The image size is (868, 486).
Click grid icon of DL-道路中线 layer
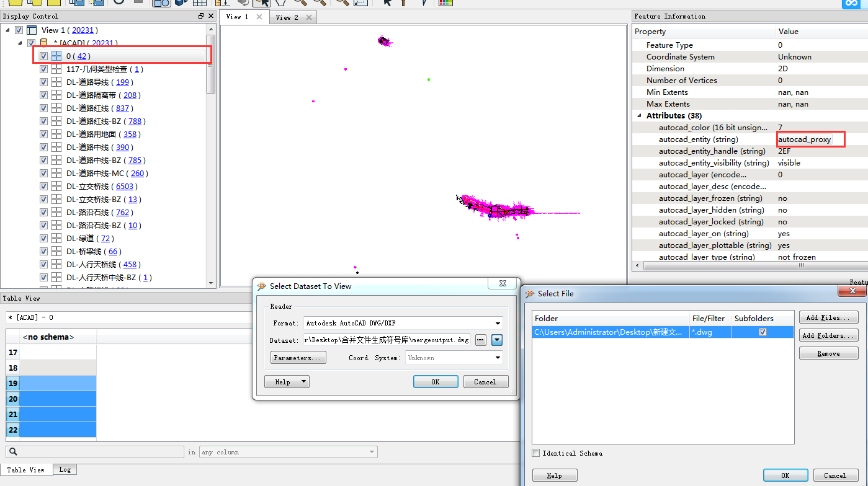[x=56, y=147]
